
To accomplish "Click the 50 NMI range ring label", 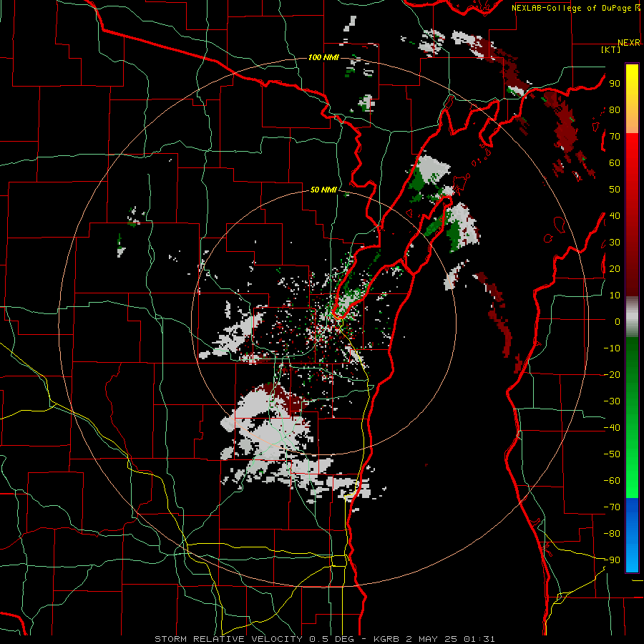I will [x=323, y=190].
